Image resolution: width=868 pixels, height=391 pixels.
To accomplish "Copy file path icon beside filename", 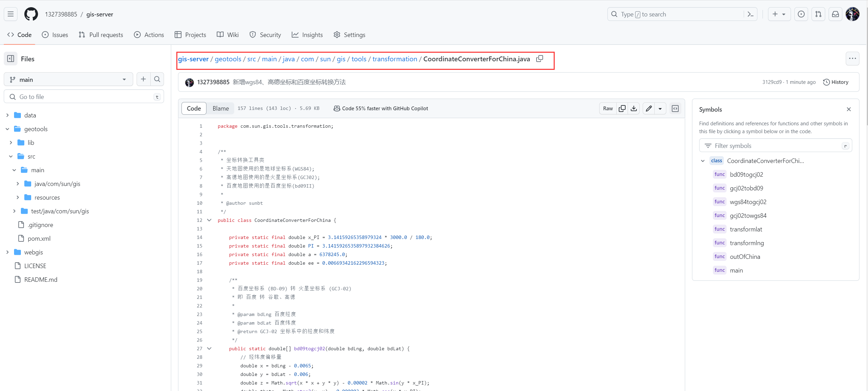I will tap(540, 59).
